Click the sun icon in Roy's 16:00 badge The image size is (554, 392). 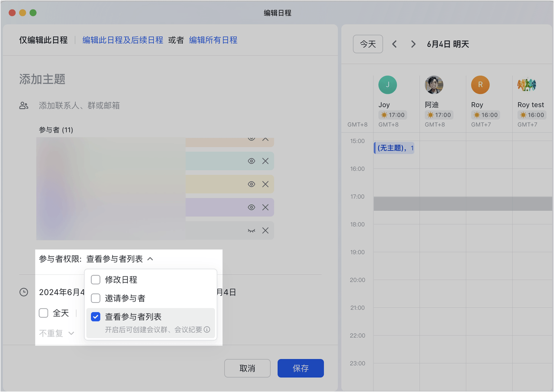coord(477,115)
